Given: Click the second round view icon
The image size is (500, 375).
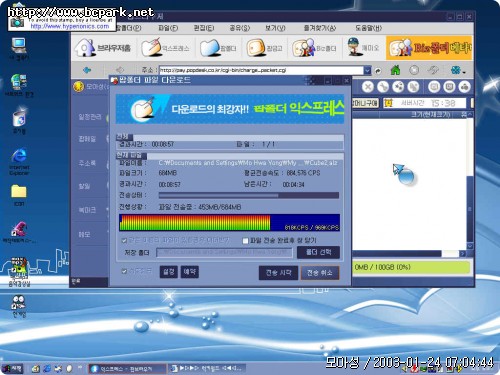Looking at the screenshot, I should (449, 87).
